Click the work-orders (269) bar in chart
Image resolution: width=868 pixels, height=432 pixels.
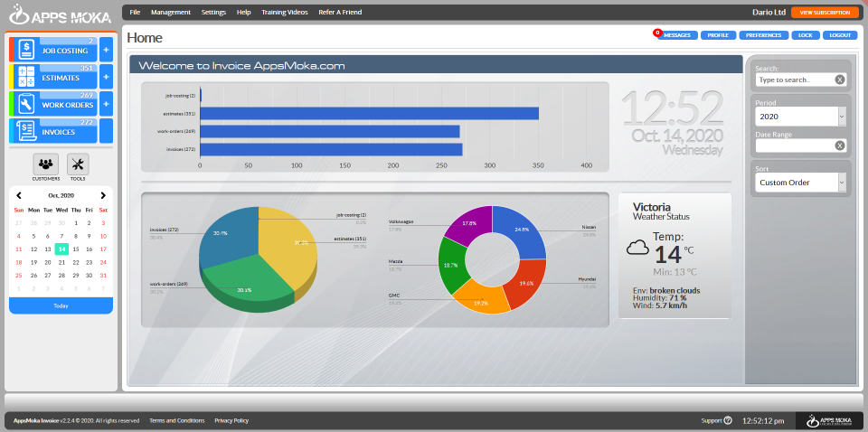click(330, 132)
